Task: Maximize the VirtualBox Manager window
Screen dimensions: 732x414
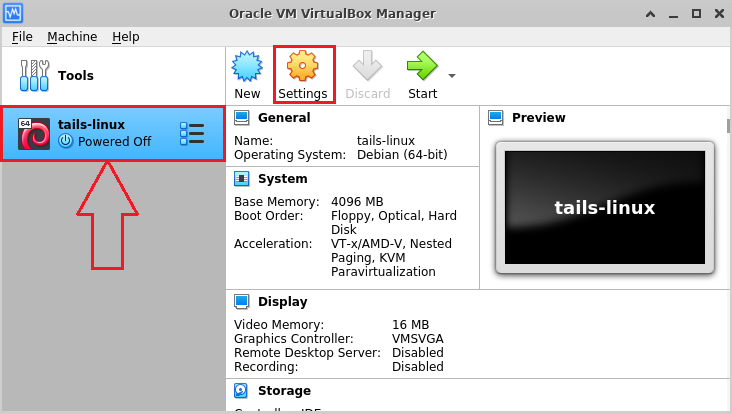Action: pyautogui.click(x=696, y=14)
